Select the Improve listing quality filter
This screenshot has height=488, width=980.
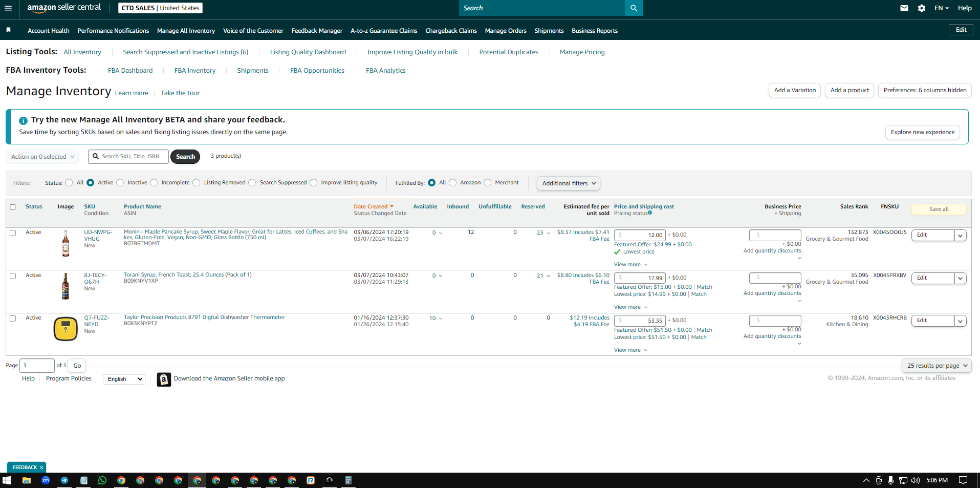314,183
